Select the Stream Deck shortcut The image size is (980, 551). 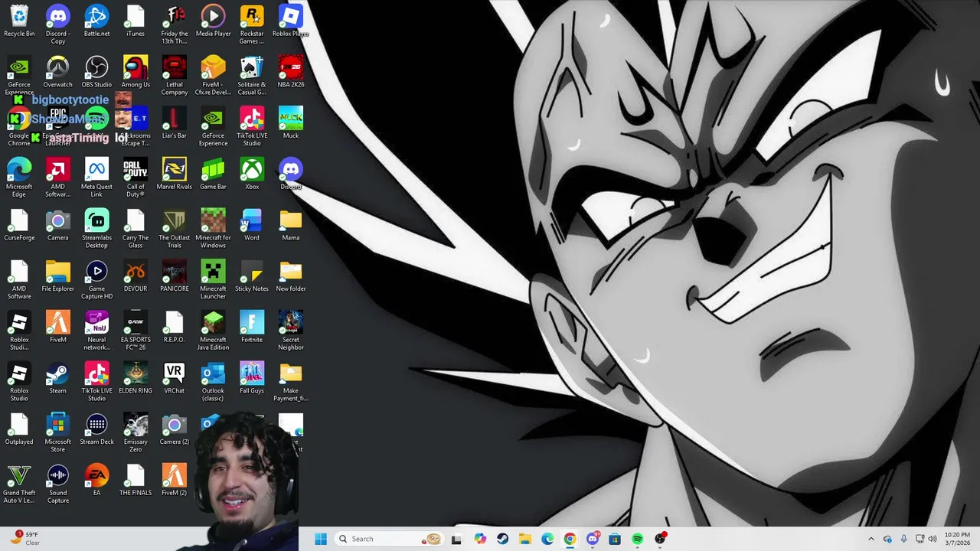pos(96,429)
